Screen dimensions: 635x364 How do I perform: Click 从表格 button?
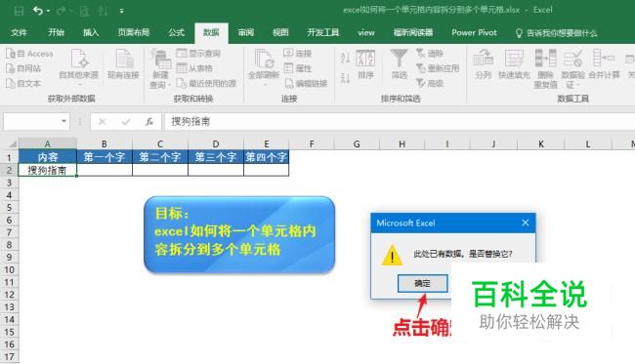pyautogui.click(x=194, y=68)
